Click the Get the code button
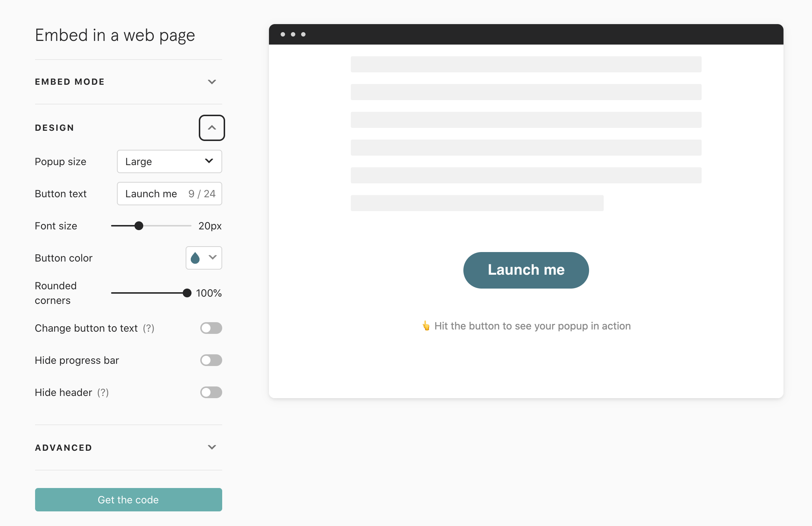 point(129,500)
